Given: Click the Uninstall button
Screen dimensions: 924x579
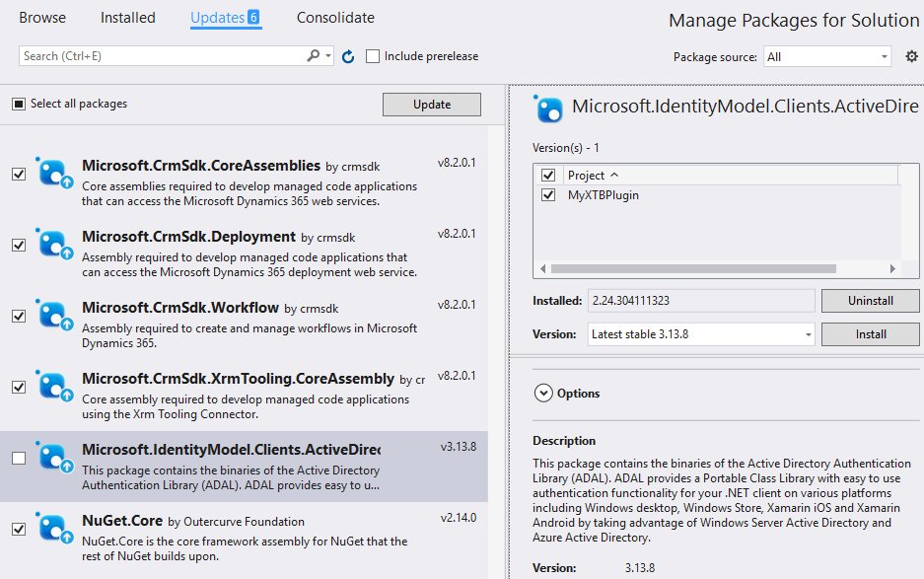Looking at the screenshot, I should 871,301.
